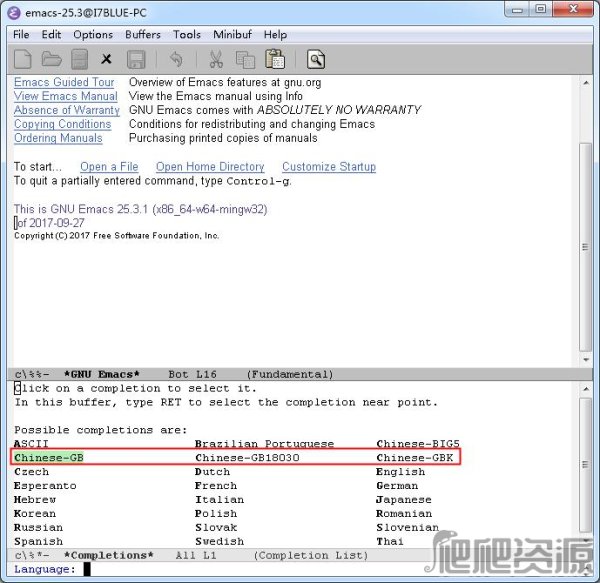Click (Fundamental) mode indicator in mode line
The width and height of the screenshot is (600, 583).
coord(290,374)
